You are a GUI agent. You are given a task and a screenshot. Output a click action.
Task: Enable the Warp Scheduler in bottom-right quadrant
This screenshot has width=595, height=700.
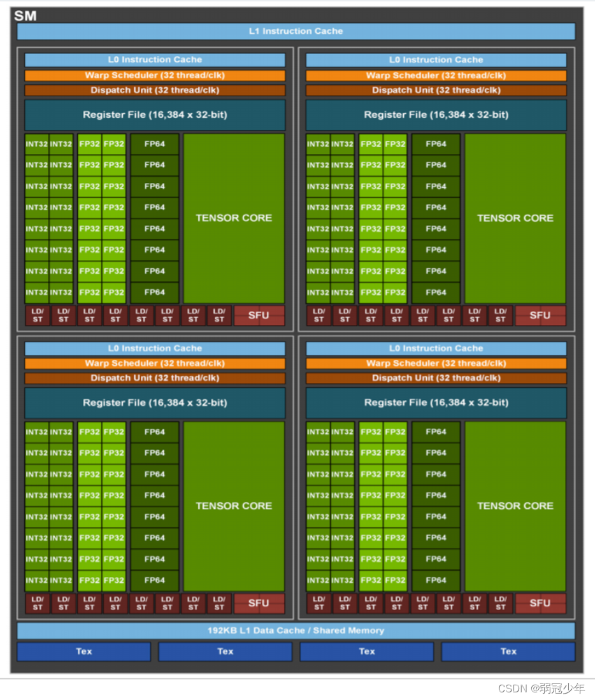[436, 363]
